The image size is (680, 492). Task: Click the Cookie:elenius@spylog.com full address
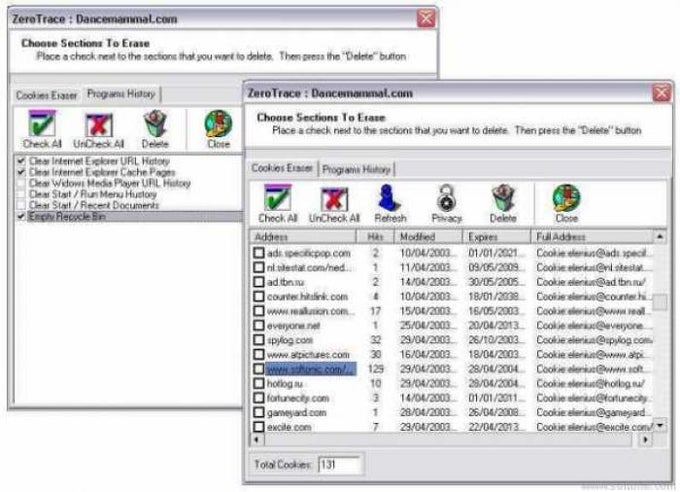click(x=594, y=340)
